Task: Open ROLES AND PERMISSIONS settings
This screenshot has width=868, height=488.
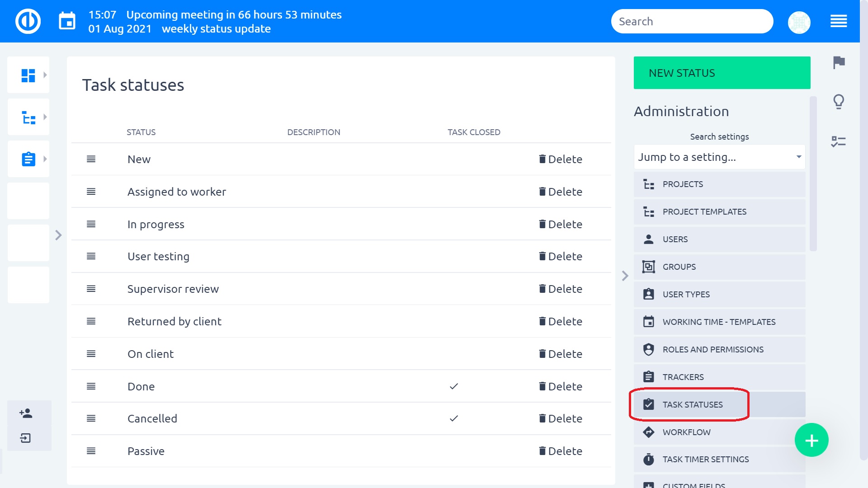Action: point(713,349)
